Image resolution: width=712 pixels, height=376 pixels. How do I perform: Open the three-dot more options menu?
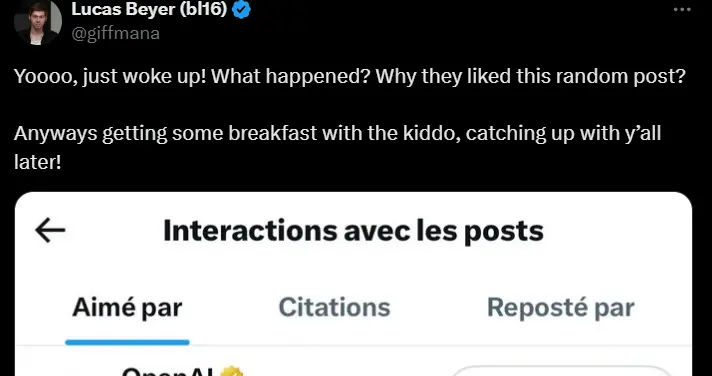coord(682,10)
